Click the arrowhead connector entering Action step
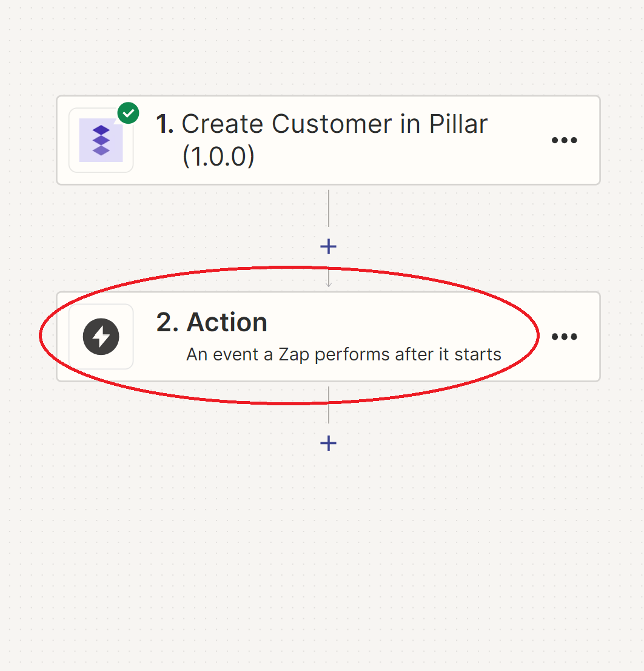Image resolution: width=644 pixels, height=671 pixels. coord(329,284)
